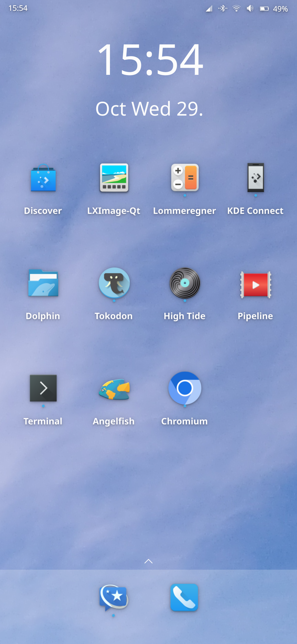This screenshot has height=644, width=297.
Task: Open the Phone dialer in the dock
Action: (x=184, y=597)
